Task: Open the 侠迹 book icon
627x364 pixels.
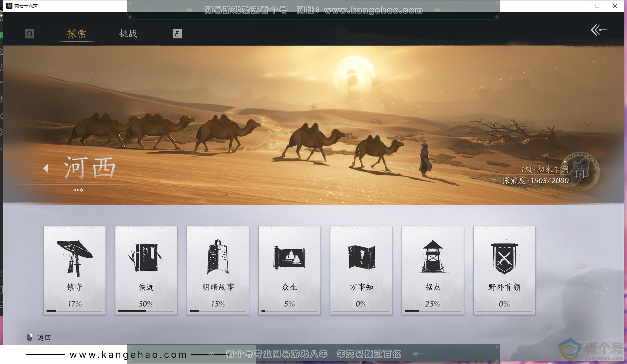Action: [x=145, y=258]
